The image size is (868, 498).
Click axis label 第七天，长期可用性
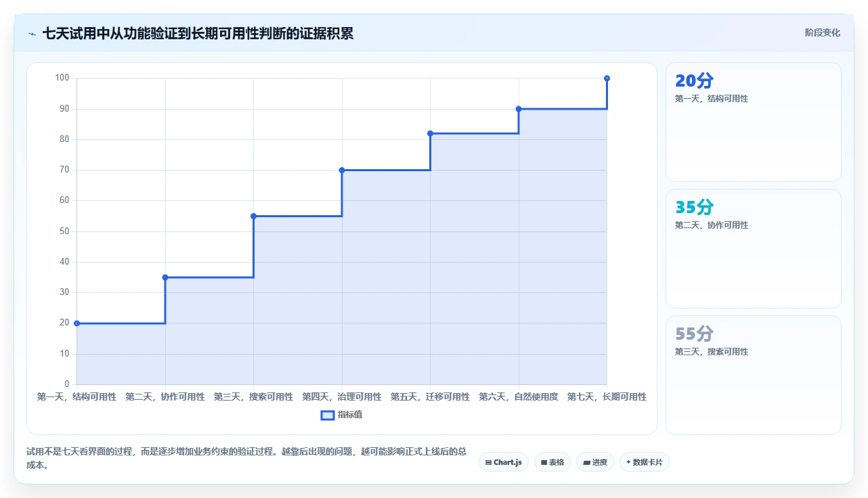pos(607,397)
